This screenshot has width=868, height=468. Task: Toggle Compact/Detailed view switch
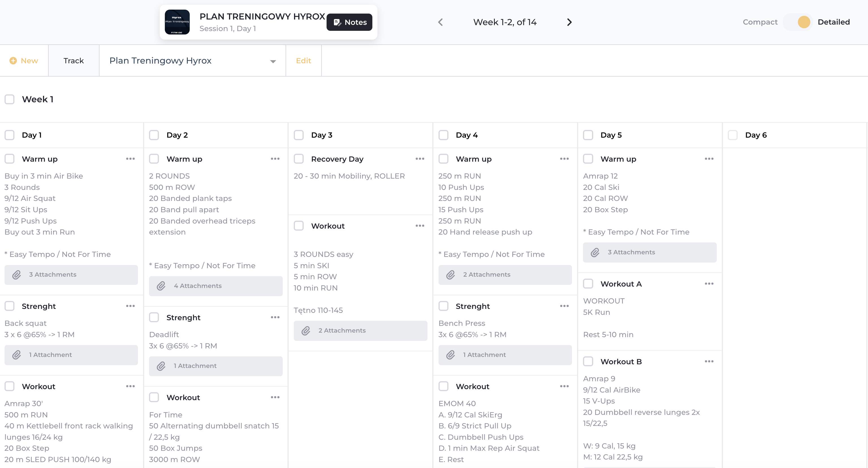[797, 22]
